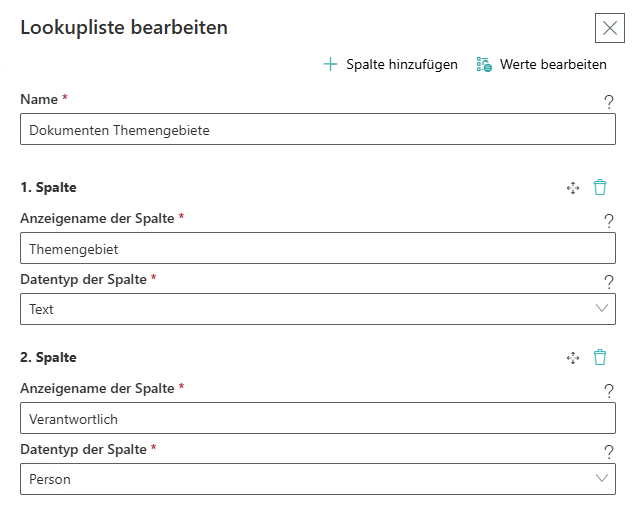The width and height of the screenshot is (633, 527).
Task: Delete the 1. Spalte column
Action: [x=600, y=187]
